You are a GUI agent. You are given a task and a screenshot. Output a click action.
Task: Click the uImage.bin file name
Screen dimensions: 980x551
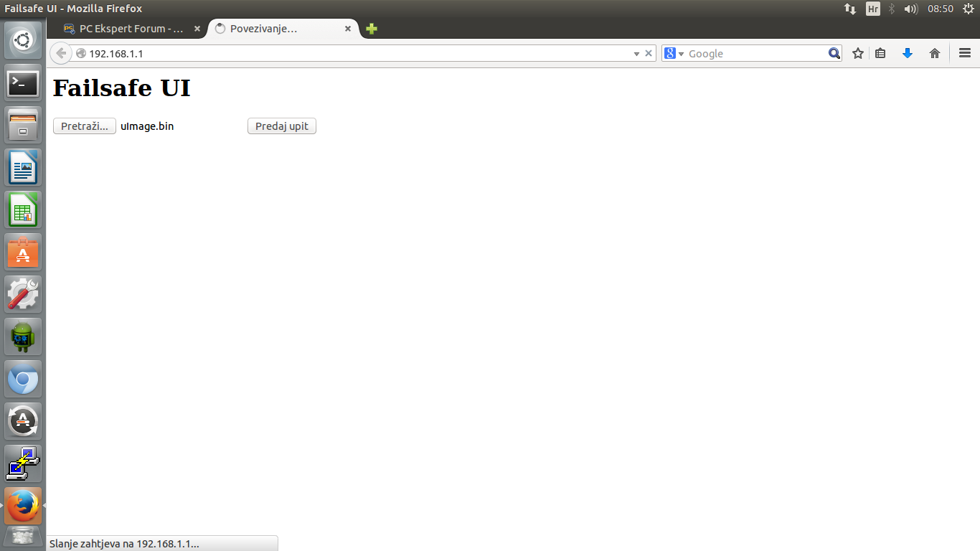tap(147, 126)
